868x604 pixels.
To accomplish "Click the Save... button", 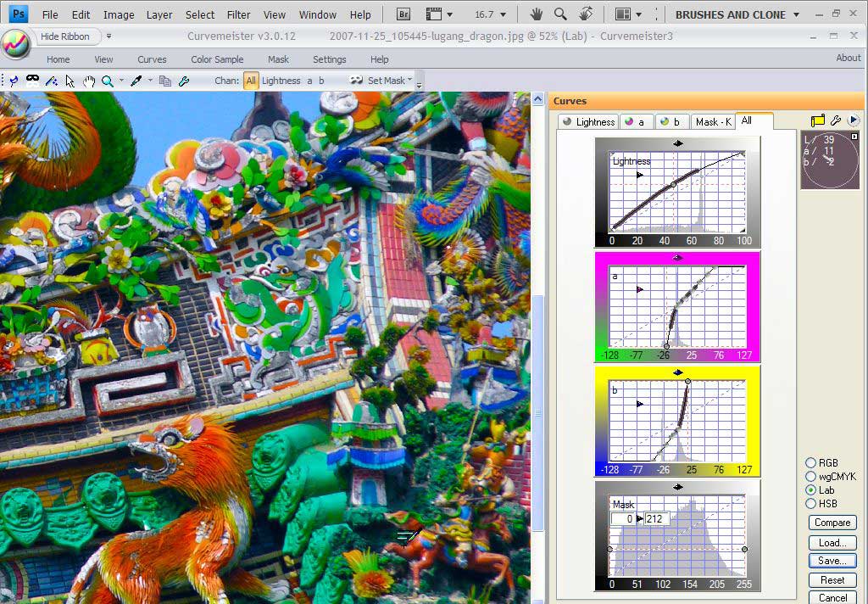I will point(832,561).
